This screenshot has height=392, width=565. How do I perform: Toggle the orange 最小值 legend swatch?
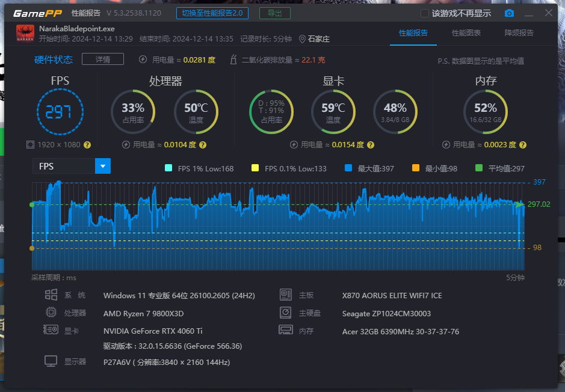tap(415, 168)
